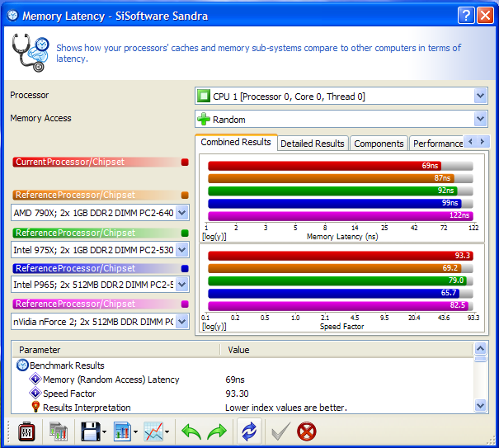This screenshot has height=448, width=499.
Task: Click the Value column header
Action: (x=346, y=350)
